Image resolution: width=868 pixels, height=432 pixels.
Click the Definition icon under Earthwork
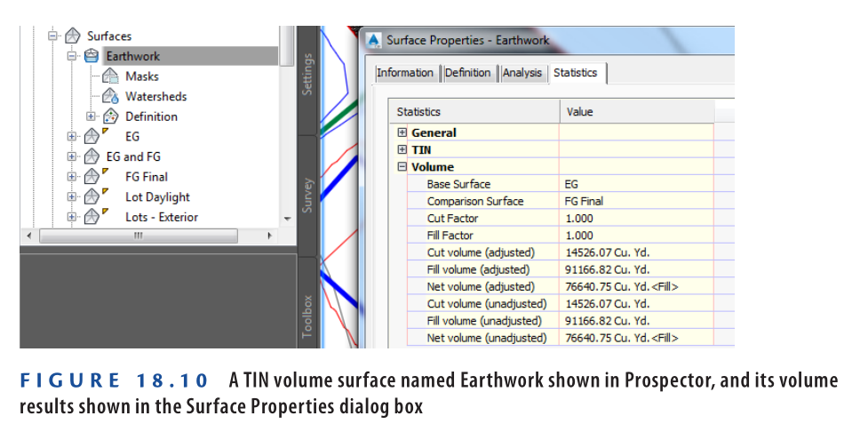point(110,116)
